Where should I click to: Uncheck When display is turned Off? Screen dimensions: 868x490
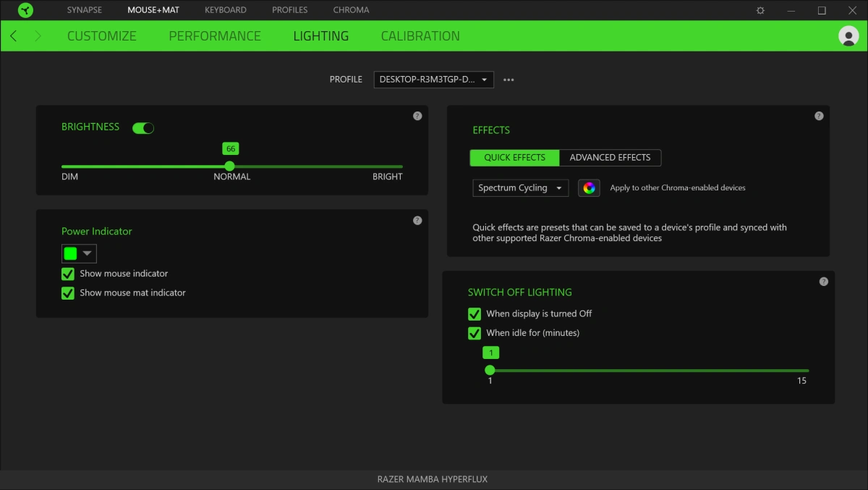tap(475, 314)
